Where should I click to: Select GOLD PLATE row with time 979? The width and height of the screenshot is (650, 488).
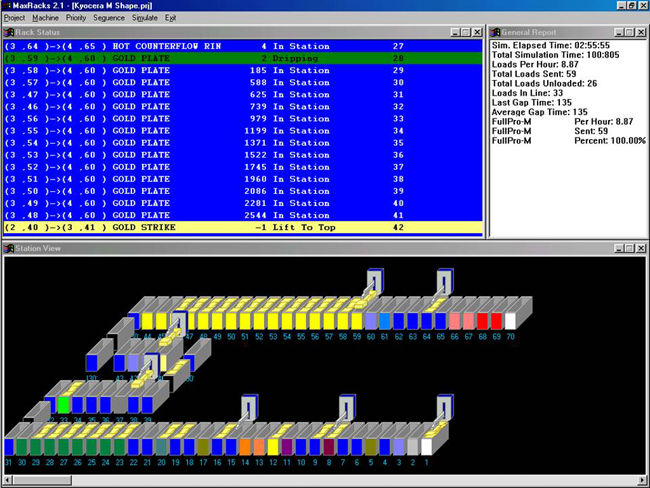click(x=243, y=119)
